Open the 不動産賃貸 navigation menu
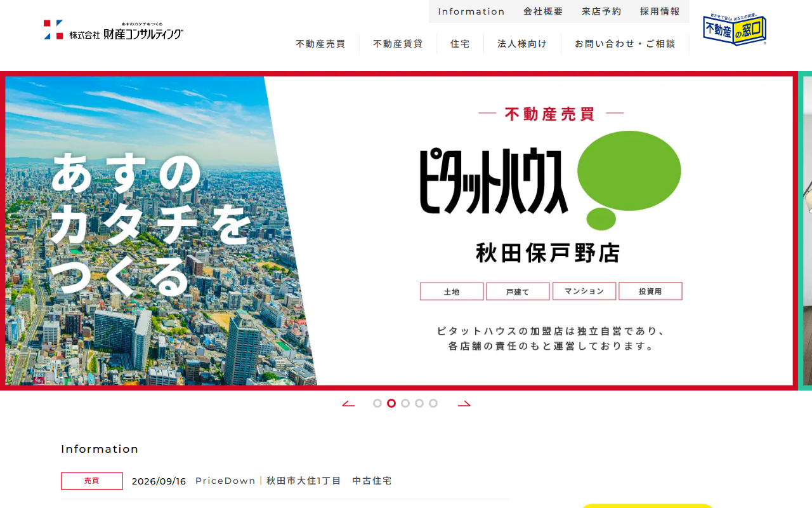Viewport: 812px width, 508px height. [398, 44]
